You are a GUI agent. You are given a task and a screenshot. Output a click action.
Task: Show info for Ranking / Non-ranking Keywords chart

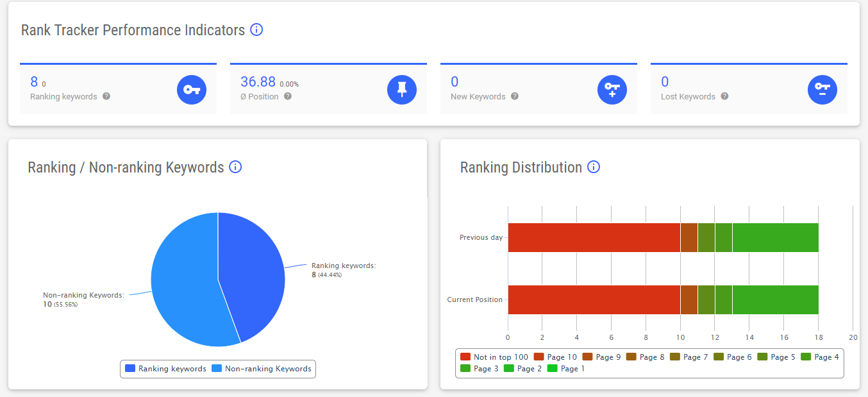click(235, 167)
